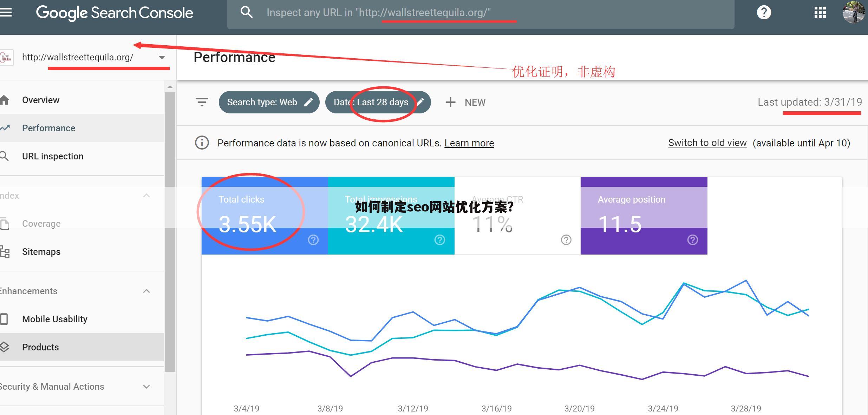The image size is (868, 415).
Task: Open the Google apps grid icon
Action: coord(820,13)
